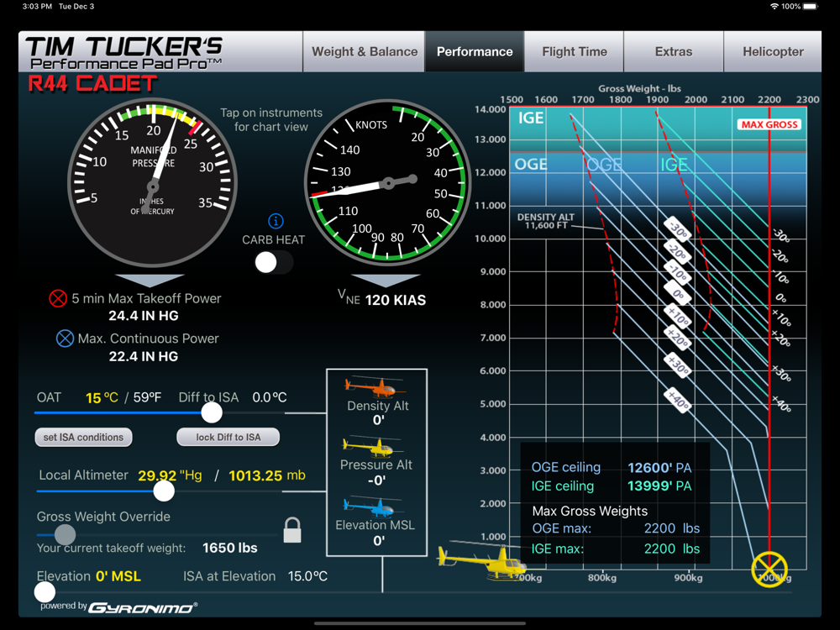This screenshot has height=630, width=840.
Task: Click the 24.4 IN HG takeoff power value
Action: click(x=144, y=316)
